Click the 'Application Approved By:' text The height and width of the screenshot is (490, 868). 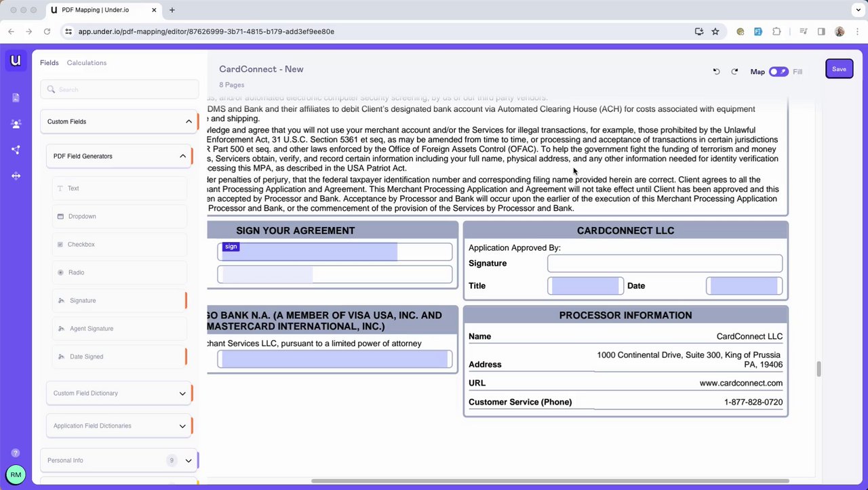515,247
